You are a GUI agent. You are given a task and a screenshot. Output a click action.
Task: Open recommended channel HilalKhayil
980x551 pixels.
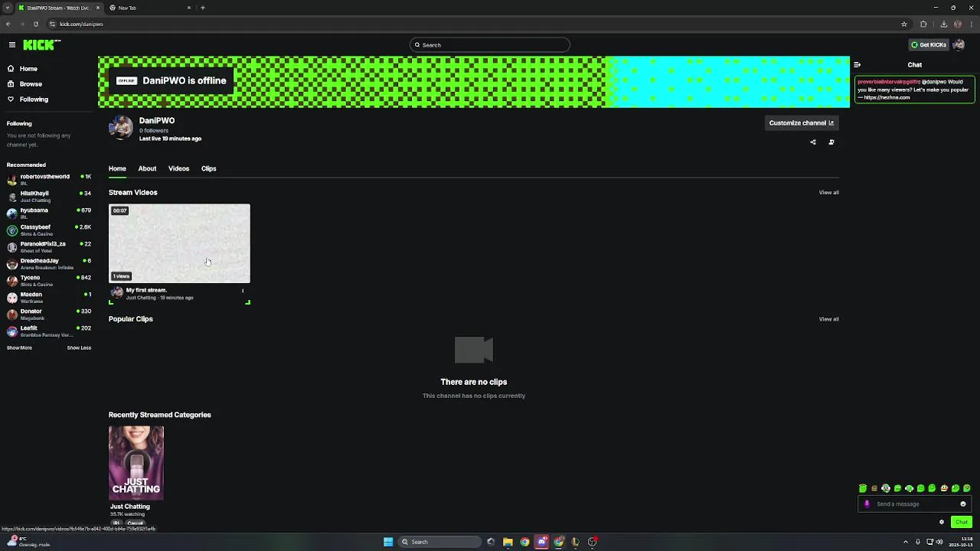[x=48, y=197]
